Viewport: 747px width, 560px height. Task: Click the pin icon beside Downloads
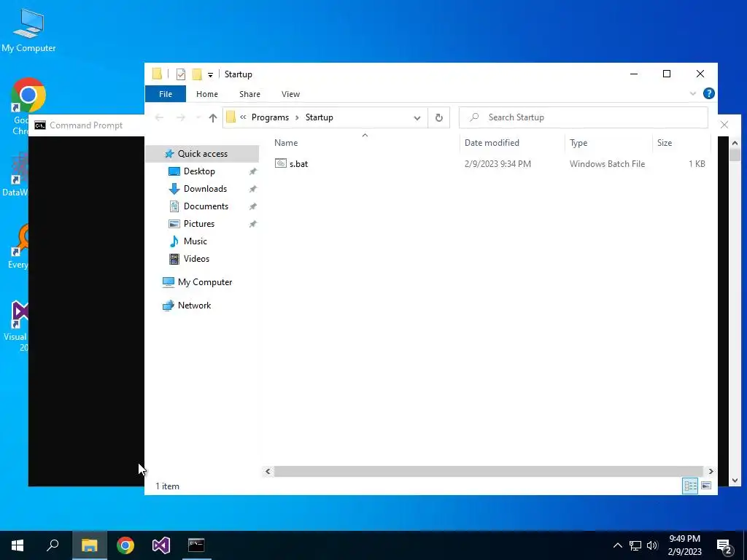pyautogui.click(x=253, y=189)
